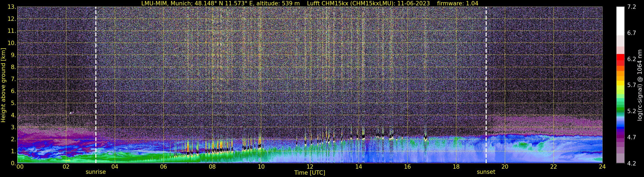This screenshot has height=177, width=644.
Task: Click the '12.' height axis tick label
Action: click(x=12, y=19)
